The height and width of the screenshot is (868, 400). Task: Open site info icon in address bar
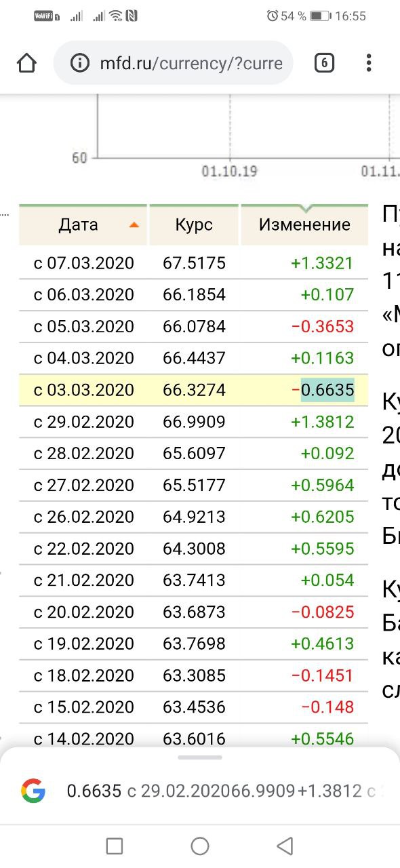[x=80, y=64]
